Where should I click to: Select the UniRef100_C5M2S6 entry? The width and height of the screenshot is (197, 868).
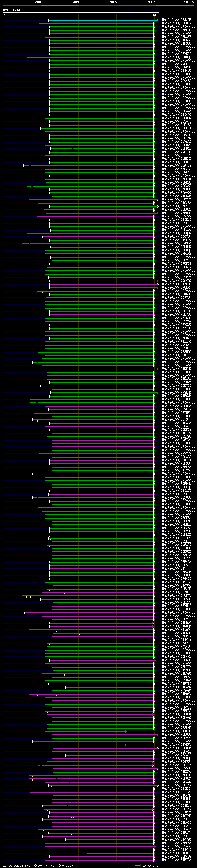coord(177,200)
